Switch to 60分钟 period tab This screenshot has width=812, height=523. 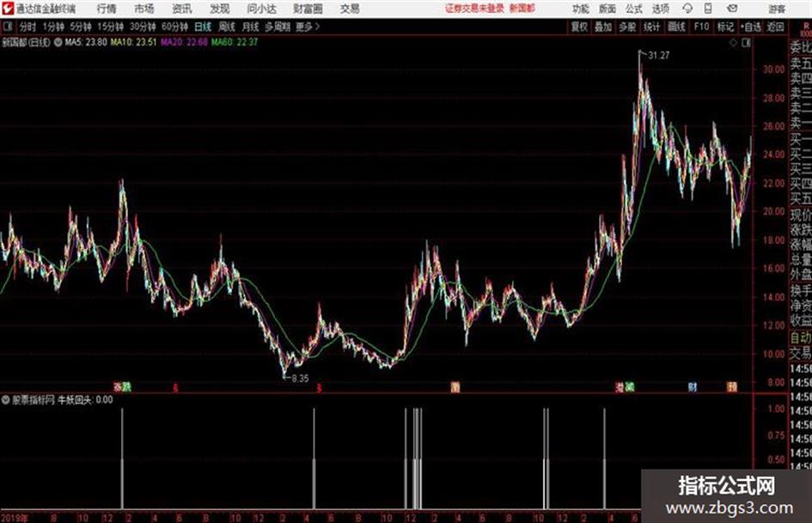(174, 27)
